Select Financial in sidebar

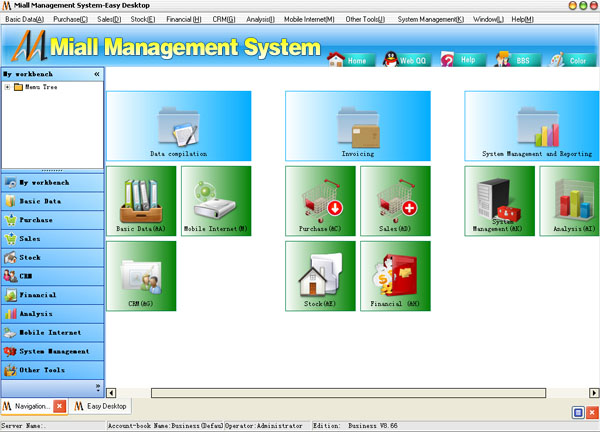click(x=52, y=295)
